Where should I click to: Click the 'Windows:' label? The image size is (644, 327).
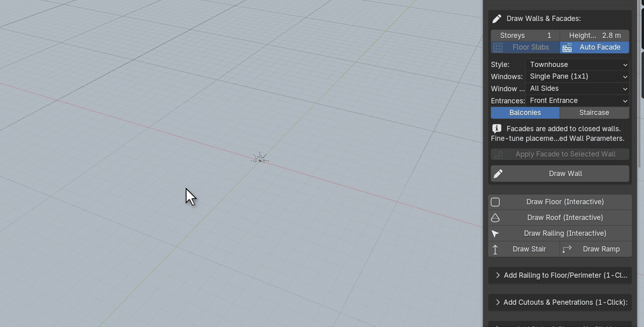coord(507,76)
